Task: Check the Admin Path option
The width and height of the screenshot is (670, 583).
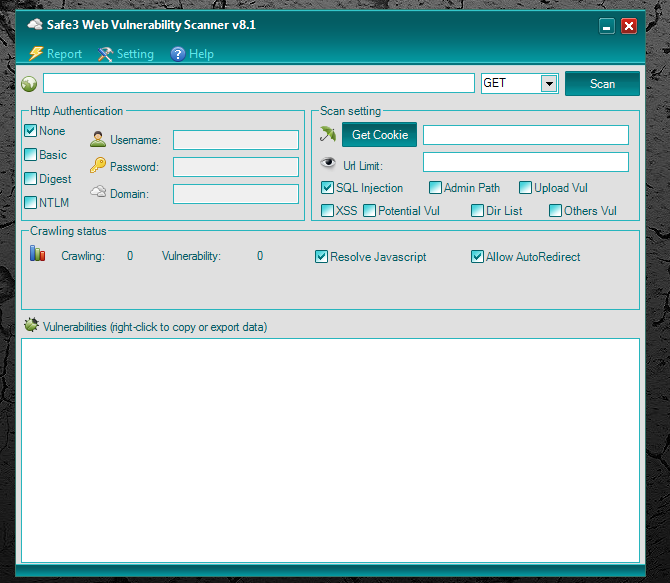Action: pyautogui.click(x=435, y=188)
